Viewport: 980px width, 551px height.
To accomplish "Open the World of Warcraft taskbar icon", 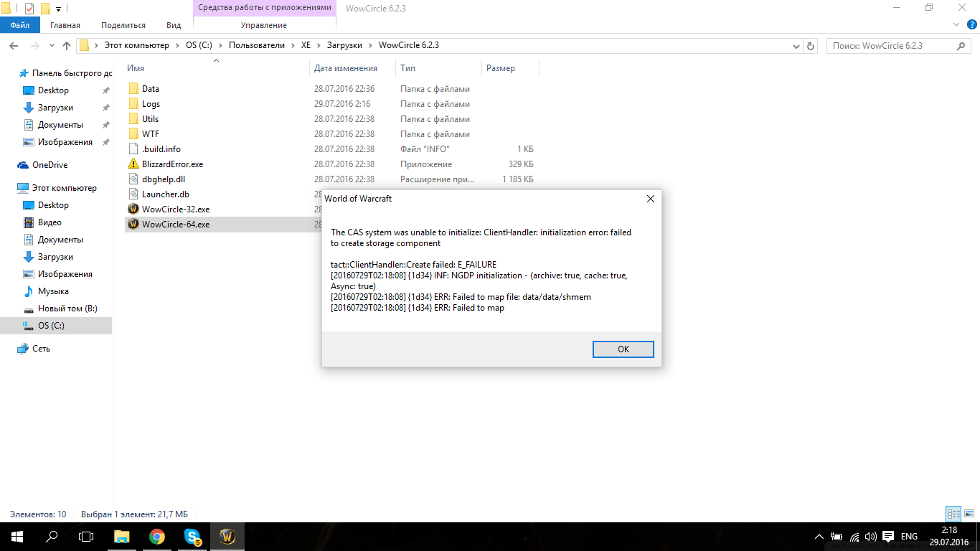I will click(227, 536).
